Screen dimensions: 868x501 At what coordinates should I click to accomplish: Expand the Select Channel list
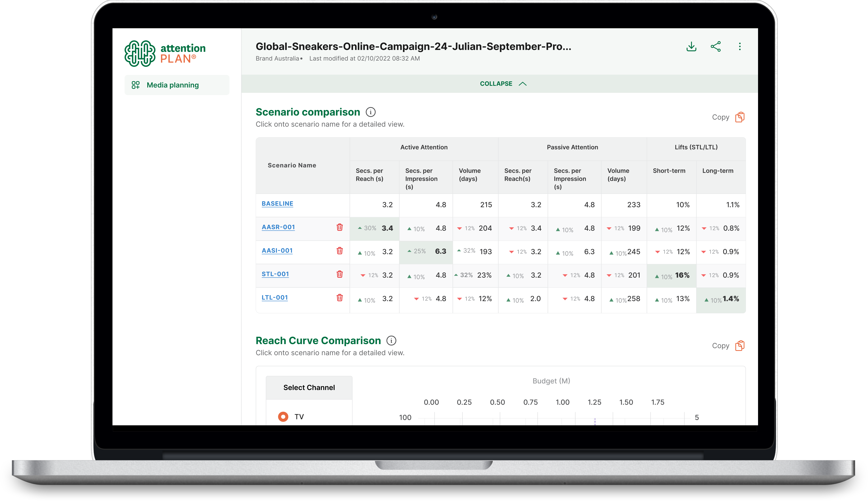pyautogui.click(x=309, y=387)
